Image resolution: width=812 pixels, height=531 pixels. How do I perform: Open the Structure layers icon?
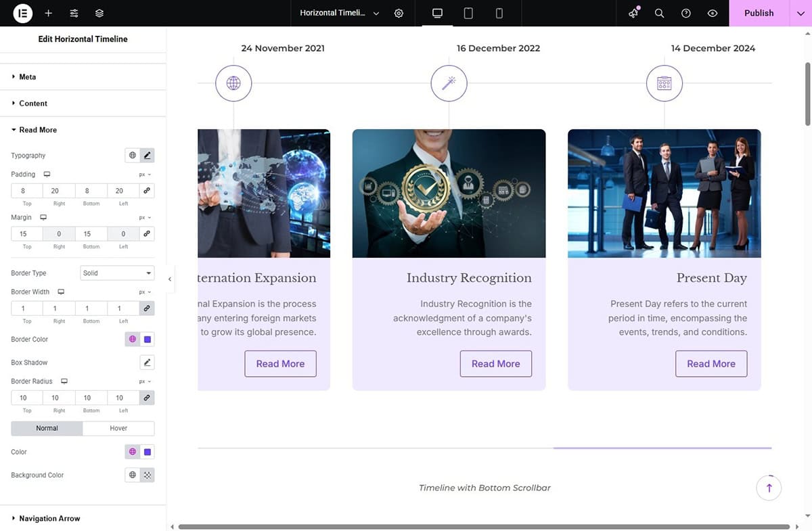(99, 13)
